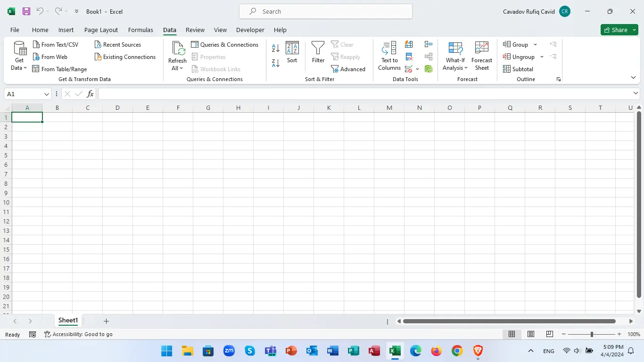Select column header D
This screenshot has width=644, height=362.
click(x=117, y=108)
